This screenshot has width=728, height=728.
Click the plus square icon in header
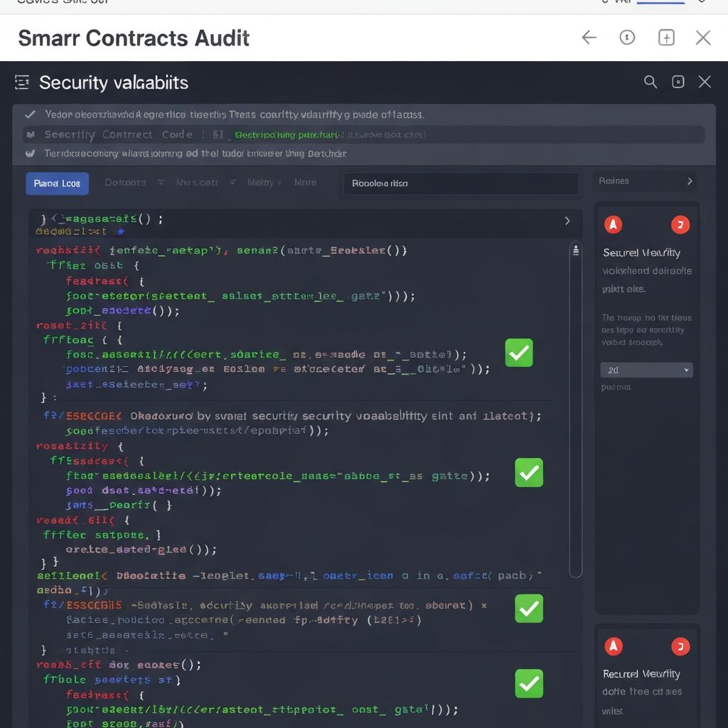click(x=666, y=38)
